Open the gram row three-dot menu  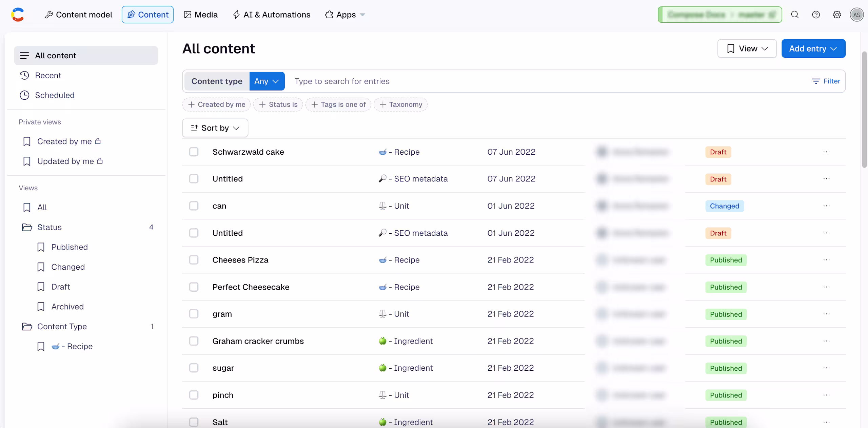point(827,314)
